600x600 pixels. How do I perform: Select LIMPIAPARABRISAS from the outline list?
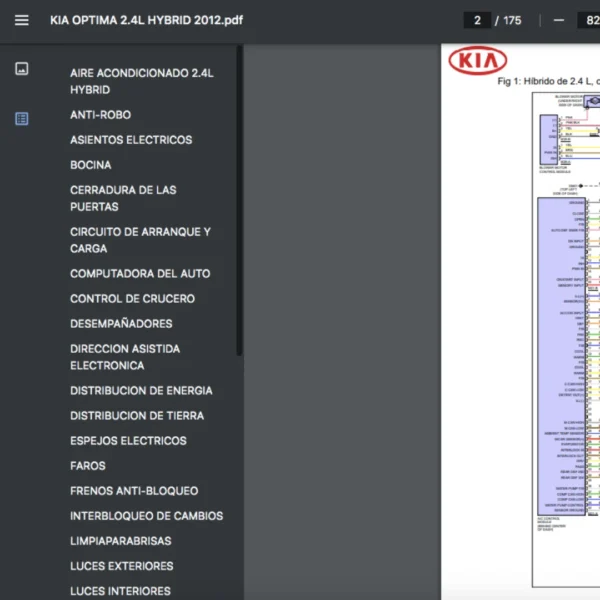point(120,541)
